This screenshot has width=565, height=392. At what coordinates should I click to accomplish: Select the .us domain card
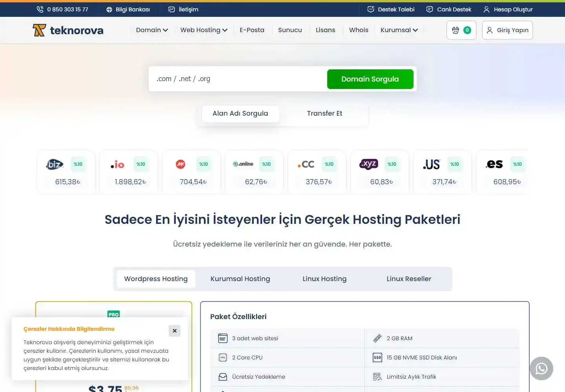pos(443,172)
